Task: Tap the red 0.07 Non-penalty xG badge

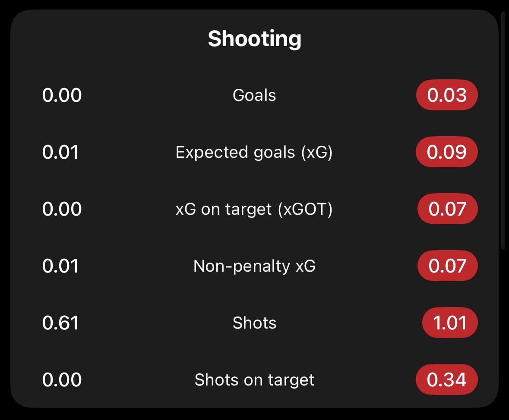Action: coord(447,266)
